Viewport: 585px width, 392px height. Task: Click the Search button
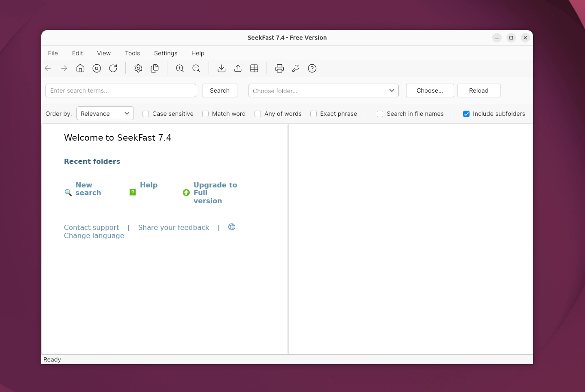click(220, 90)
